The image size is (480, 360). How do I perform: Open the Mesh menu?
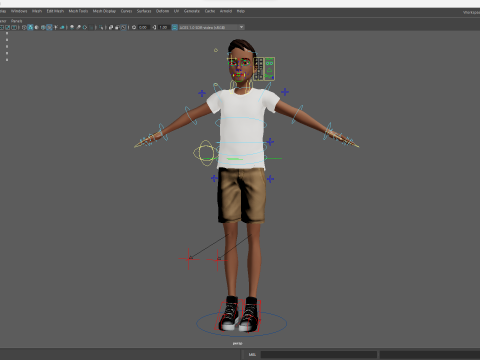click(x=37, y=11)
